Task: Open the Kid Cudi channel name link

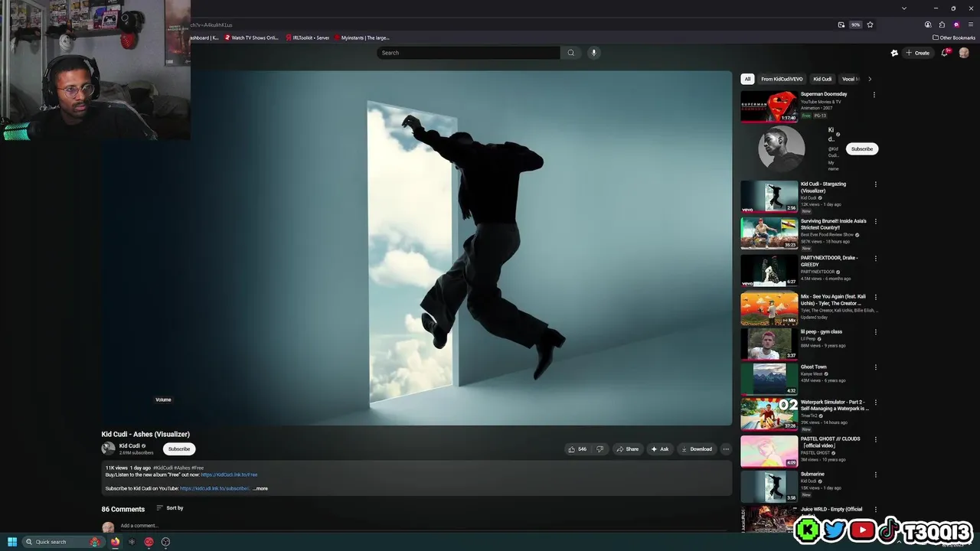Action: (129, 446)
